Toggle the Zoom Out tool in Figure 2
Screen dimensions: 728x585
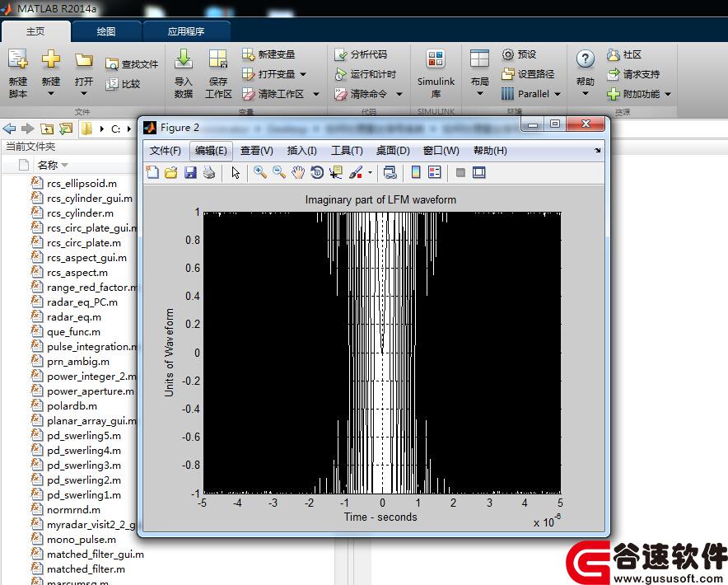(279, 172)
